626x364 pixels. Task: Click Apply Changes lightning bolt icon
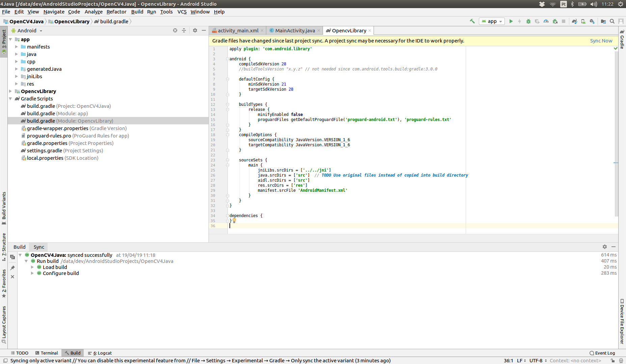tap(520, 21)
